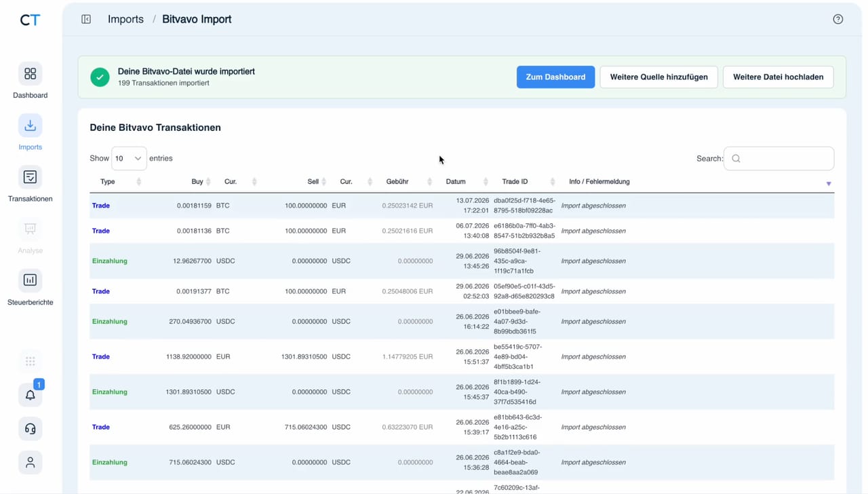
Task: Click the Info / Fehlermeldung column header
Action: pyautogui.click(x=599, y=182)
